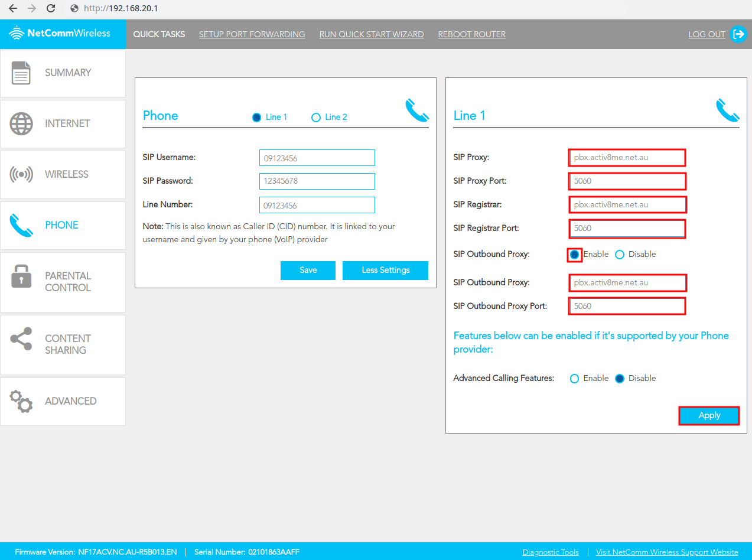Click the Summary document icon in sidebar
Viewport: 752px width, 560px height.
tap(21, 73)
